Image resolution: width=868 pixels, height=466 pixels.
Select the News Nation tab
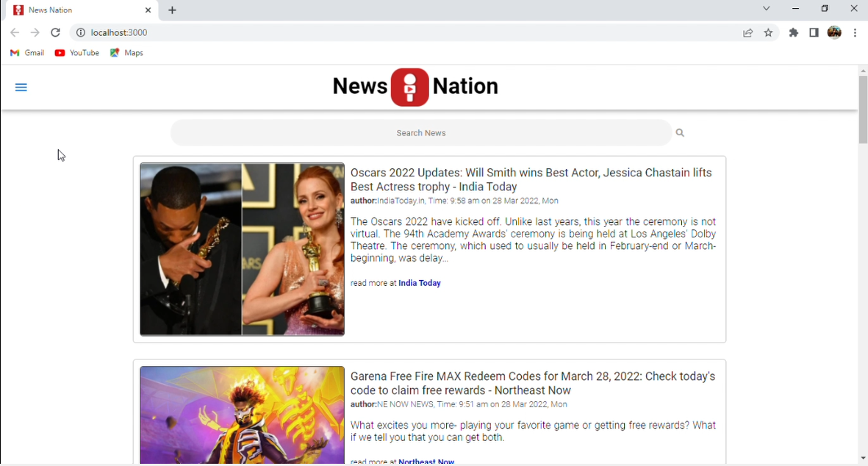82,10
